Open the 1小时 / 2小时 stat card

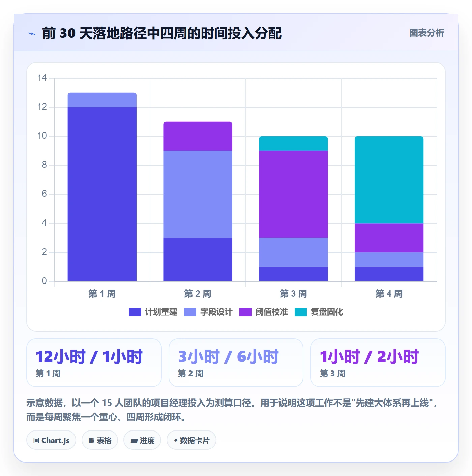378,363
